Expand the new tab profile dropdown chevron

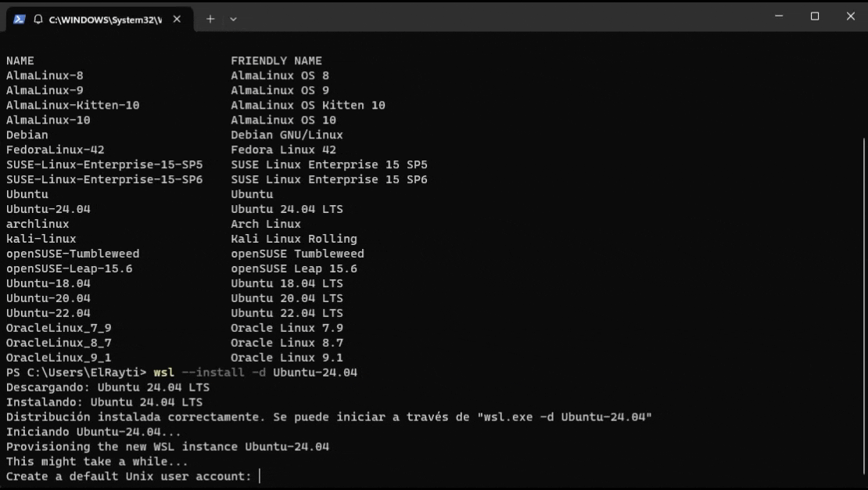(233, 19)
